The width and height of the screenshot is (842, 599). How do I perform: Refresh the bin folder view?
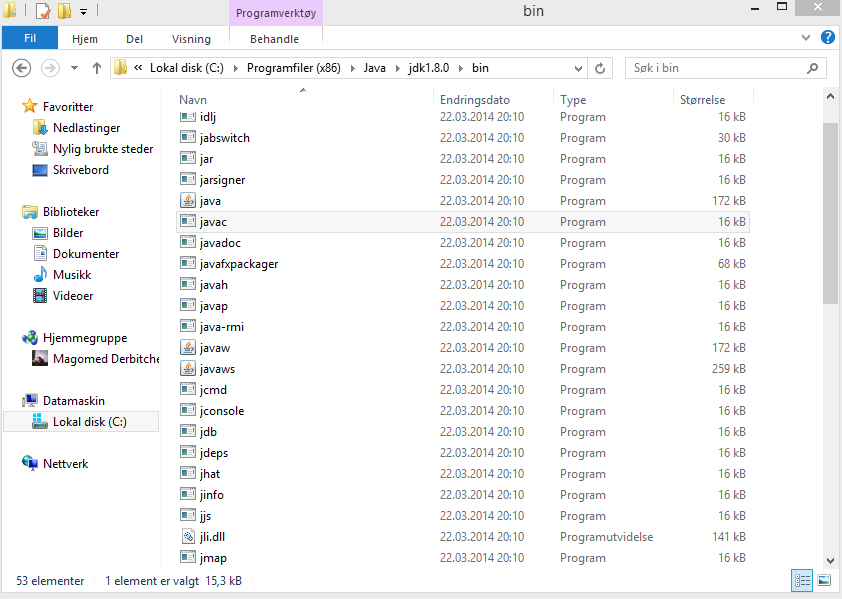600,68
